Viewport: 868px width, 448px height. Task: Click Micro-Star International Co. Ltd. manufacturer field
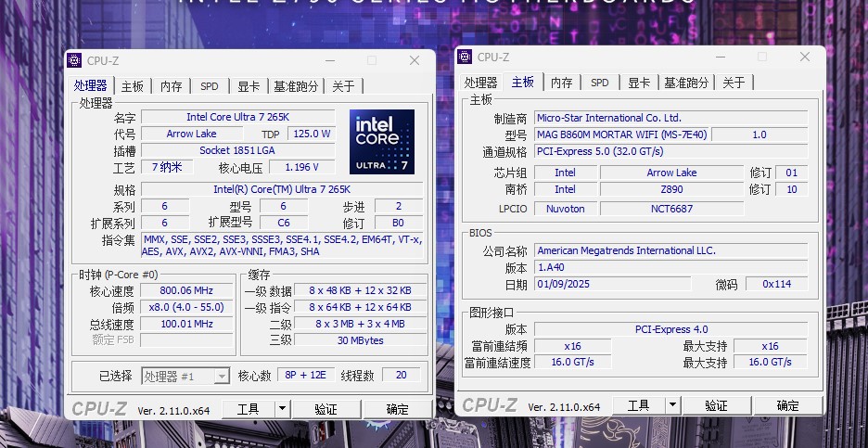click(670, 118)
